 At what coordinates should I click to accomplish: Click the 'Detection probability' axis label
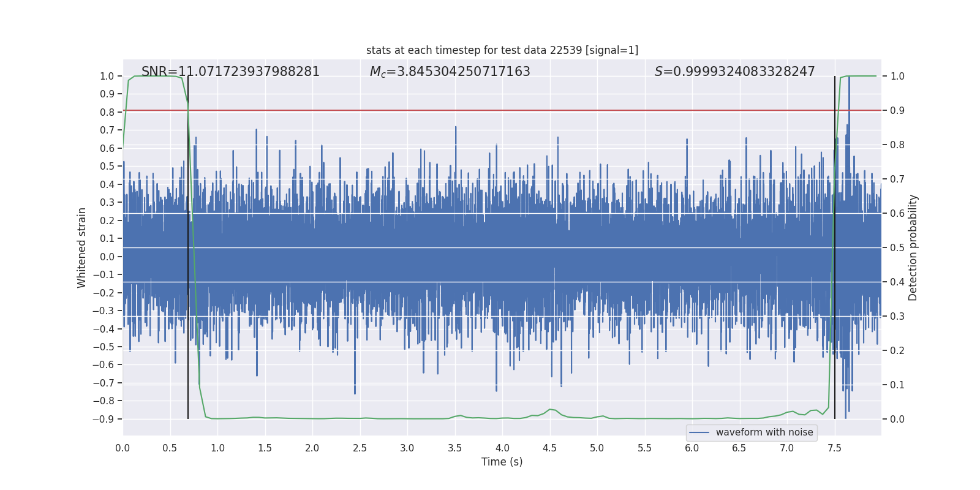tap(913, 247)
